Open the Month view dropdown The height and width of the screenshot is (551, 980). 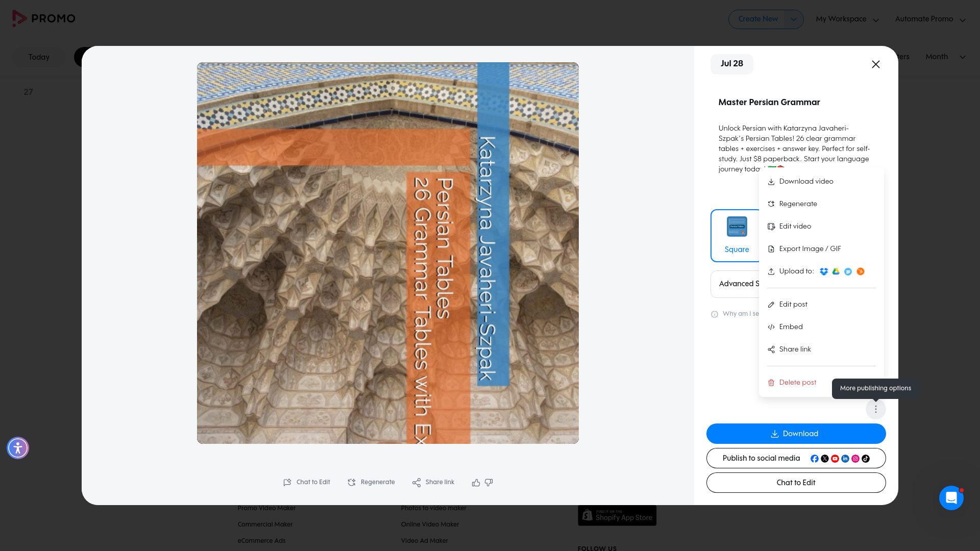[945, 57]
